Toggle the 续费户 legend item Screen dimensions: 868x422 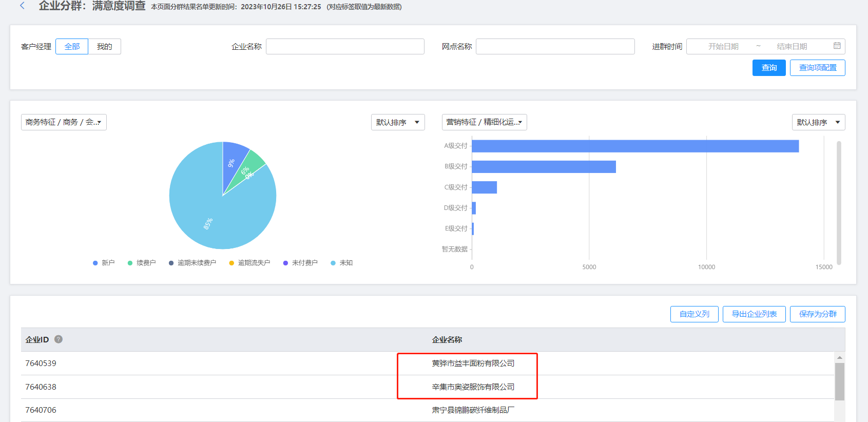(x=142, y=263)
